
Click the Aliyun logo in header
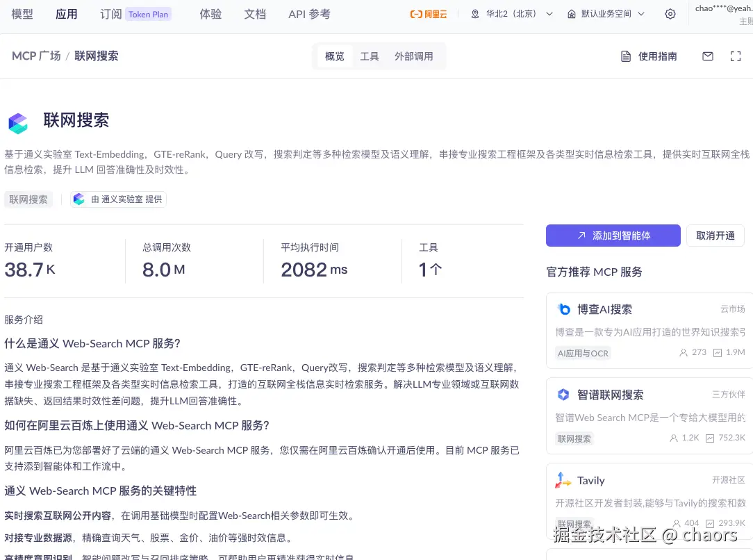pos(429,15)
